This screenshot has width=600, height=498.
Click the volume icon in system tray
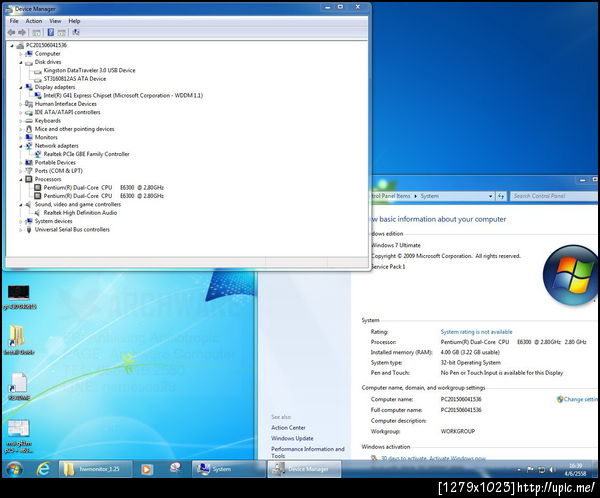551,469
